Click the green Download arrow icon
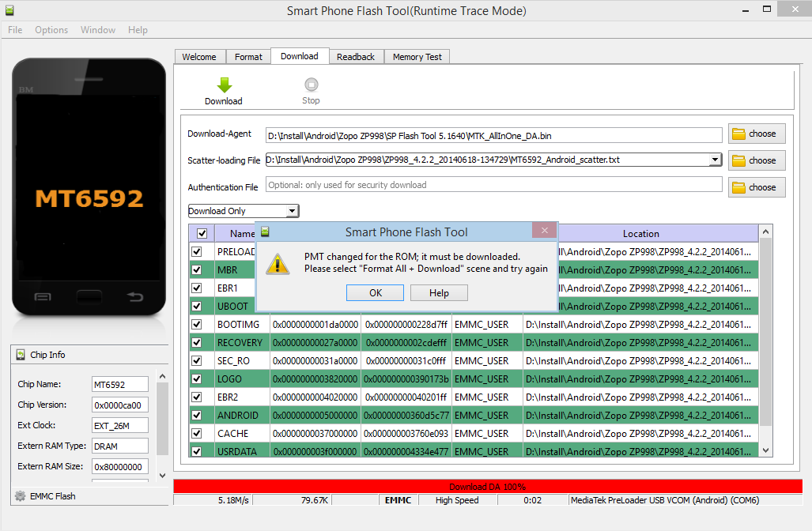Screen dimensions: 812x531 pyautogui.click(x=225, y=85)
